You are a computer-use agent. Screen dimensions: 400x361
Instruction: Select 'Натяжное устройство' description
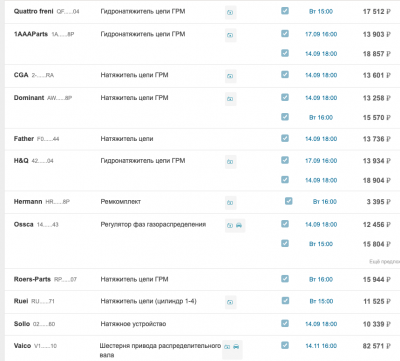click(133, 324)
